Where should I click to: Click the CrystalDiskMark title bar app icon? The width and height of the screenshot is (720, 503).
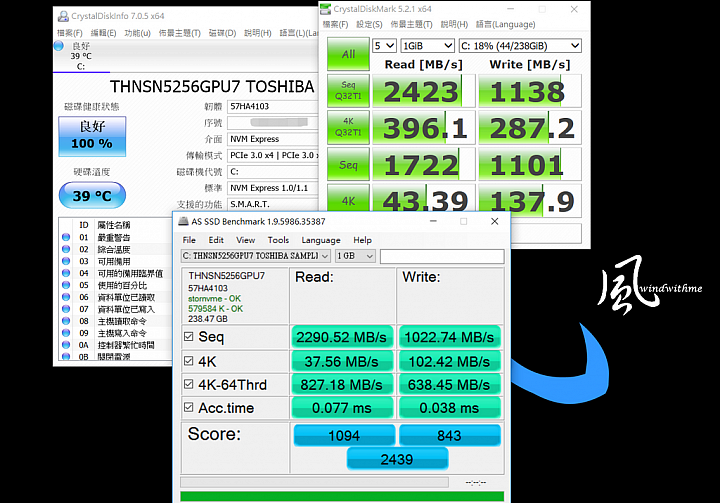[x=326, y=9]
